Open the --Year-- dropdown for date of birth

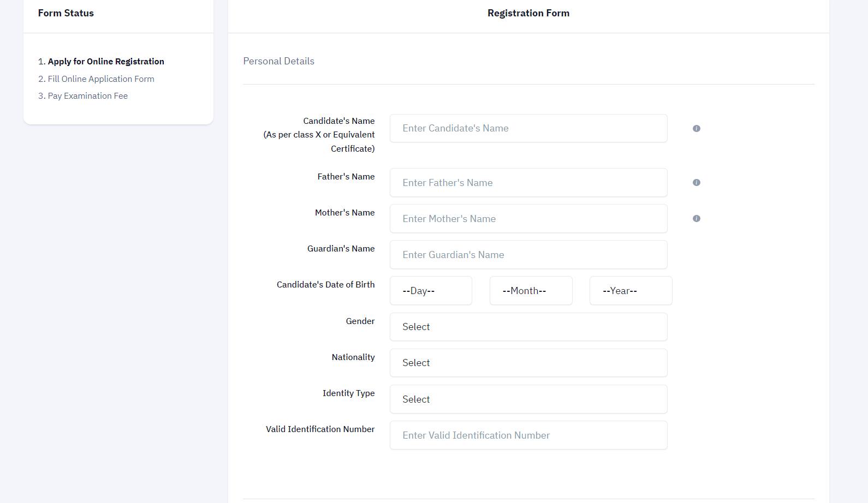(630, 290)
